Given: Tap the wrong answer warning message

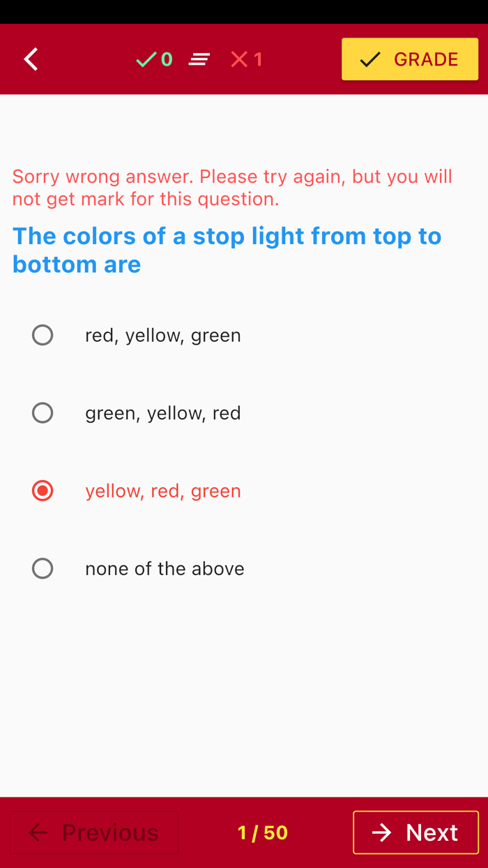Looking at the screenshot, I should point(232,187).
